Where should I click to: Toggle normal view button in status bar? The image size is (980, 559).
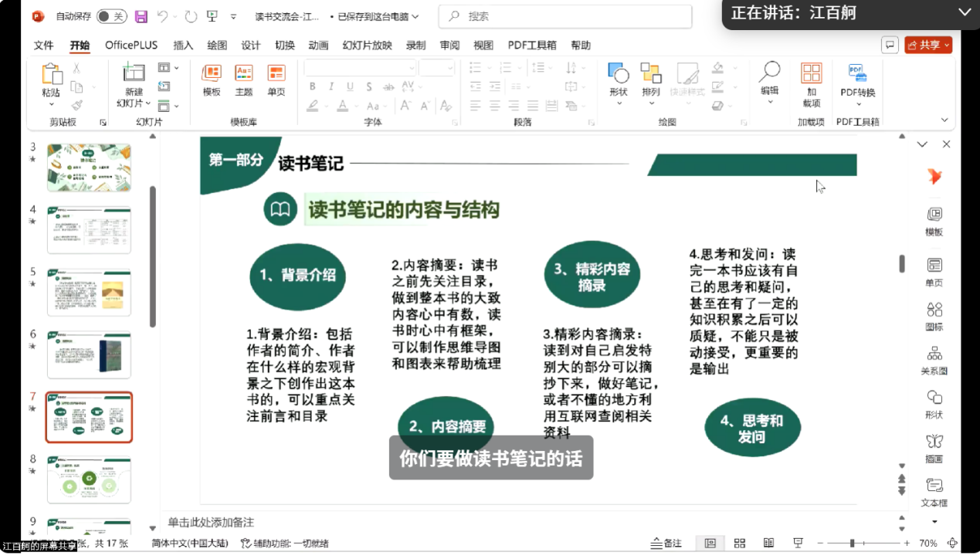[710, 544]
